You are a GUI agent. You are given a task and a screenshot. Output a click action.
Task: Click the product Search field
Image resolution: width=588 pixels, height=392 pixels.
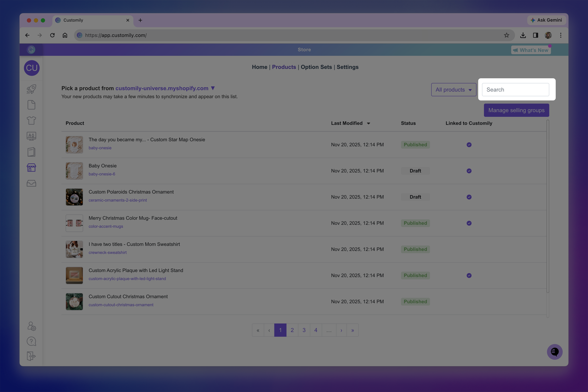(515, 89)
